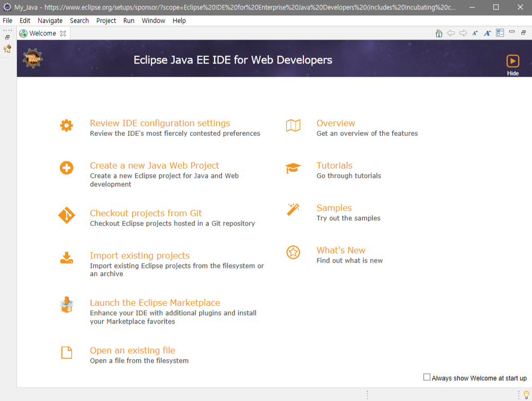Click 'Get an overview of the features' text
This screenshot has height=401, width=532.
[367, 133]
